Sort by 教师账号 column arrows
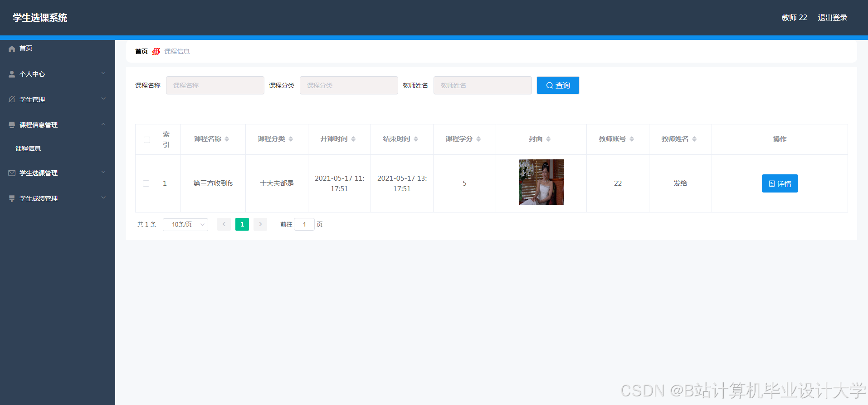This screenshot has height=405, width=868. (x=632, y=139)
